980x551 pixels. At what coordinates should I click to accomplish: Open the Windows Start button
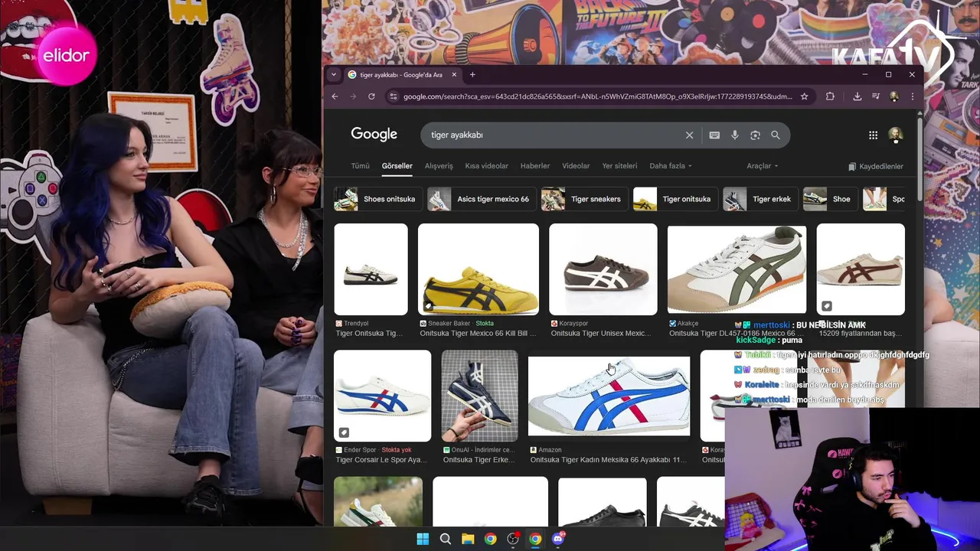pyautogui.click(x=423, y=539)
